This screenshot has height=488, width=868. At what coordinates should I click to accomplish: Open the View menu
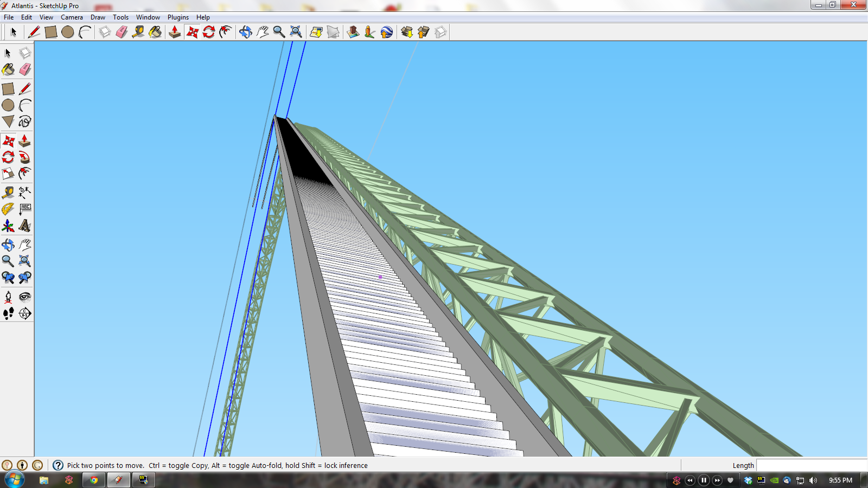[46, 17]
